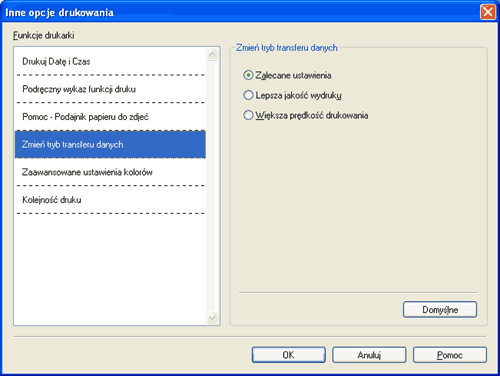
Task: Click the Większa prędkość drukowania label text
Action: (x=312, y=116)
